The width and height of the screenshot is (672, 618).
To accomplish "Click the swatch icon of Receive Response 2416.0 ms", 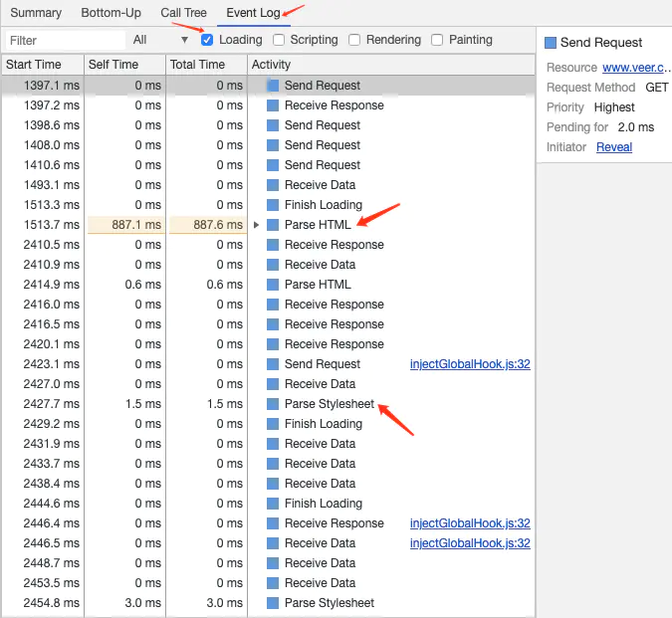I will (273, 305).
